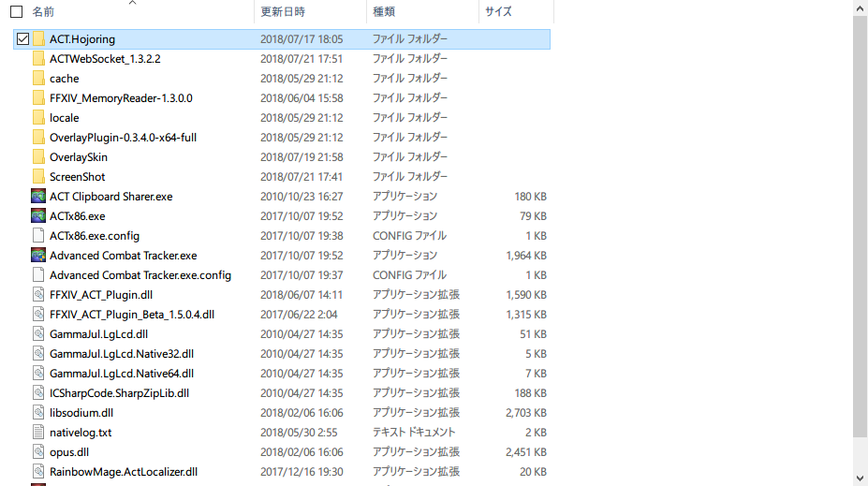Select the Advanced Combat Tracker.exe.config file name
868x486 pixels.
pyautogui.click(x=140, y=274)
